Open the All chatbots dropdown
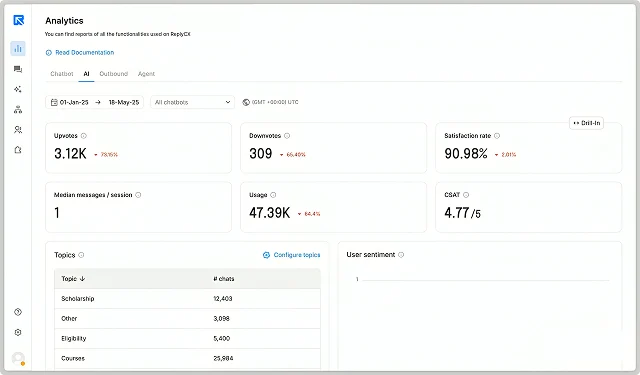 tap(193, 102)
